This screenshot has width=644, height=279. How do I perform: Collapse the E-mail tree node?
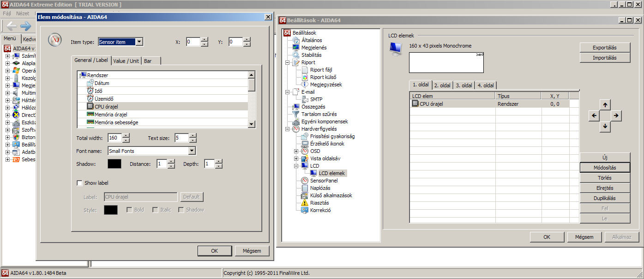(x=288, y=92)
